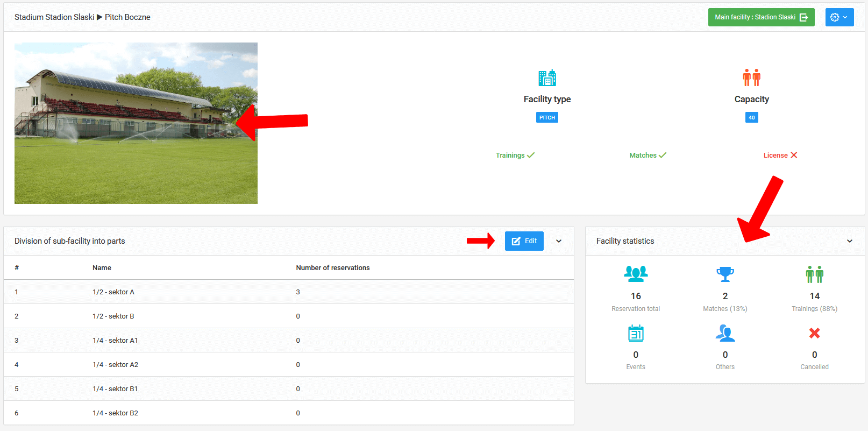Viewport: 868px width, 431px height.
Task: Click the License red cross indicator
Action: tap(794, 155)
